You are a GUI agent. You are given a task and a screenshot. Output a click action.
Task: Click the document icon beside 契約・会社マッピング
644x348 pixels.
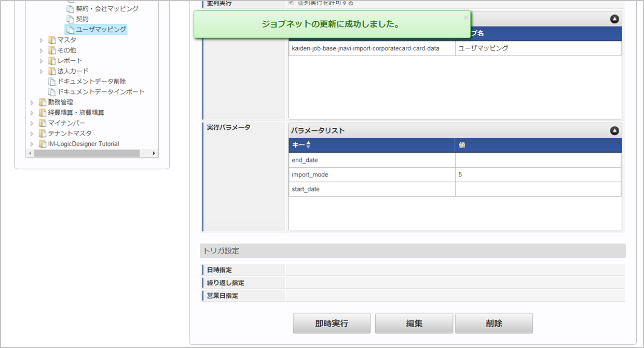[x=71, y=9]
